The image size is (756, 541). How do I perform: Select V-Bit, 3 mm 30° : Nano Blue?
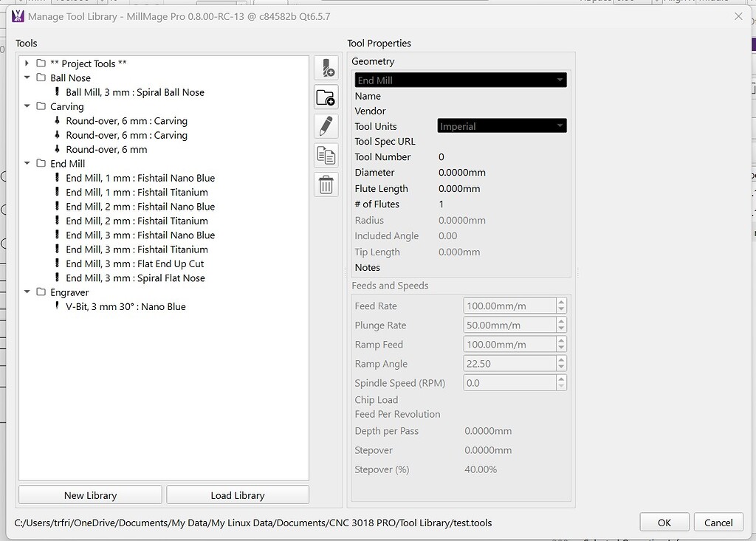click(126, 306)
